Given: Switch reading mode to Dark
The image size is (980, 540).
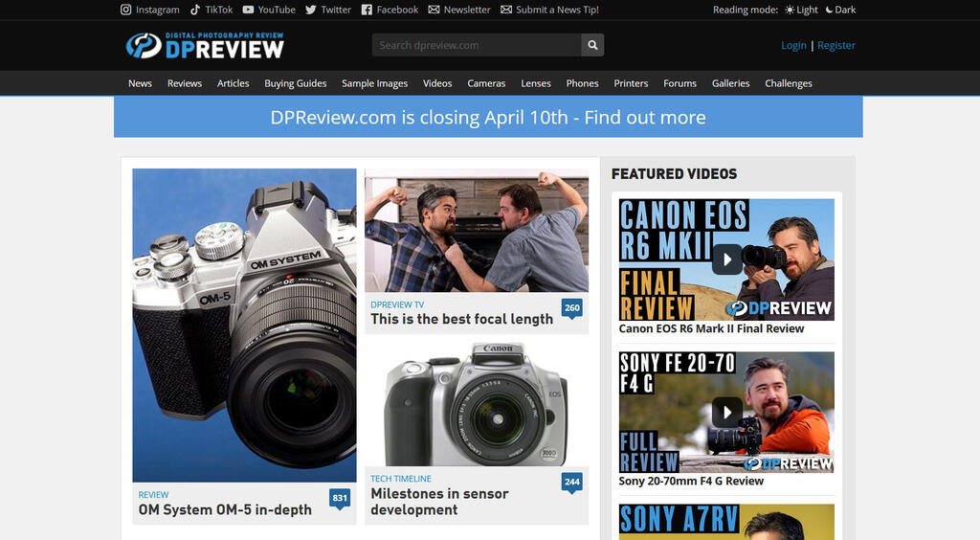Looking at the screenshot, I should coord(840,10).
